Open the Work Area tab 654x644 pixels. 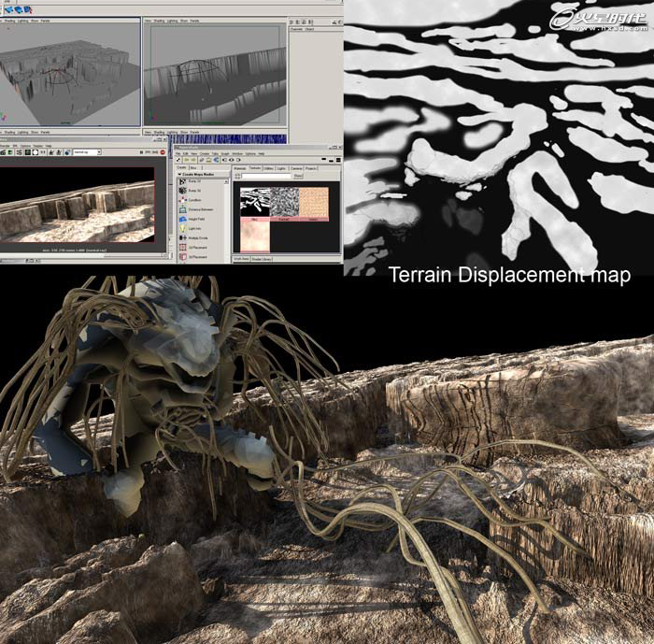tap(241, 259)
